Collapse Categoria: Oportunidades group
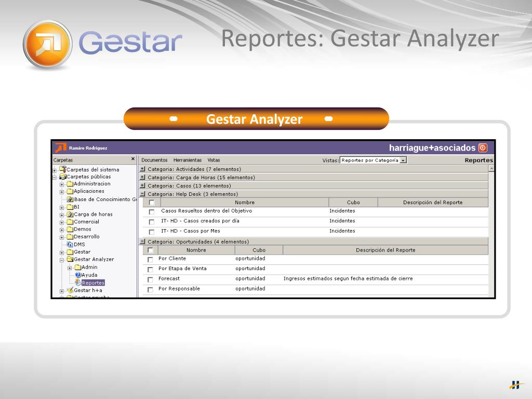This screenshot has height=399, width=532. [x=142, y=242]
